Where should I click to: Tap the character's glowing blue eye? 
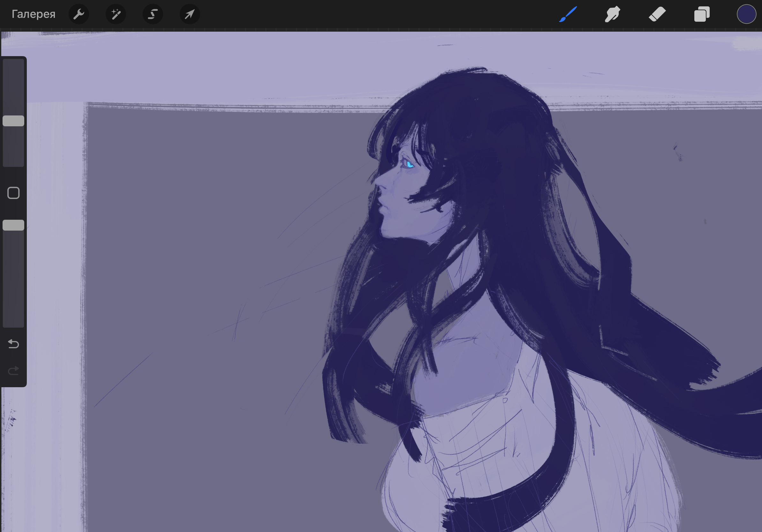click(409, 164)
